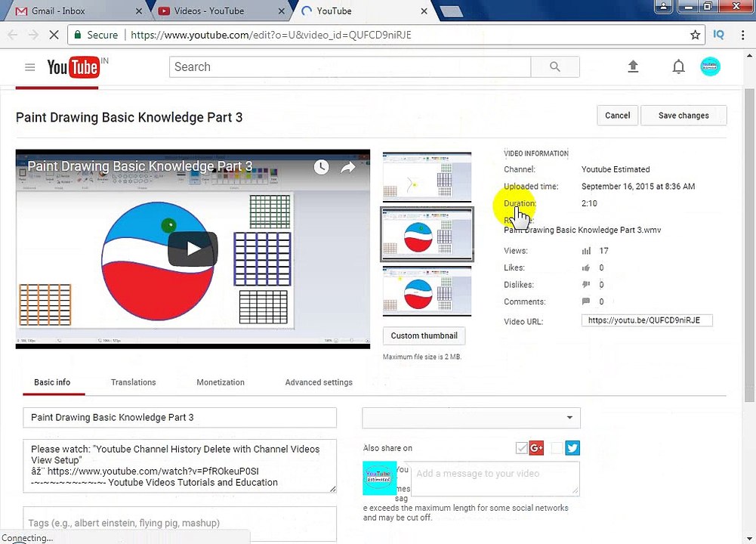
Task: Click the video title overlay link
Action: tap(140, 166)
